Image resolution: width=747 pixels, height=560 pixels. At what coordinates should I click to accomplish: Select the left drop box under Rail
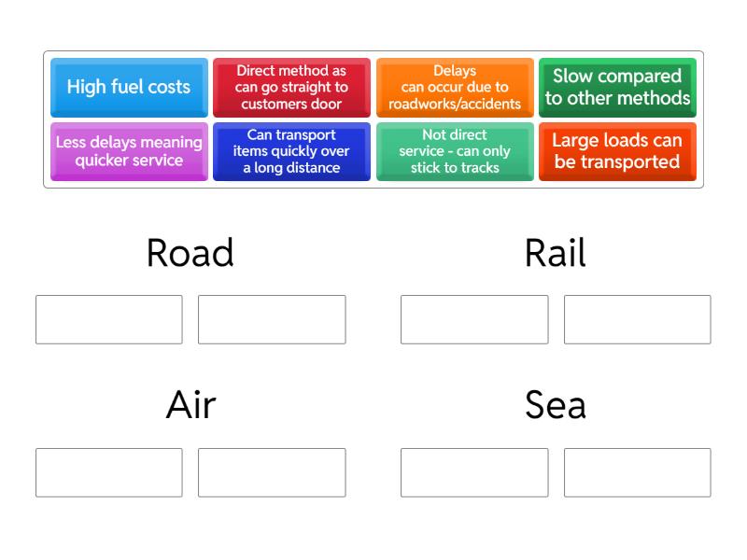[x=474, y=319]
